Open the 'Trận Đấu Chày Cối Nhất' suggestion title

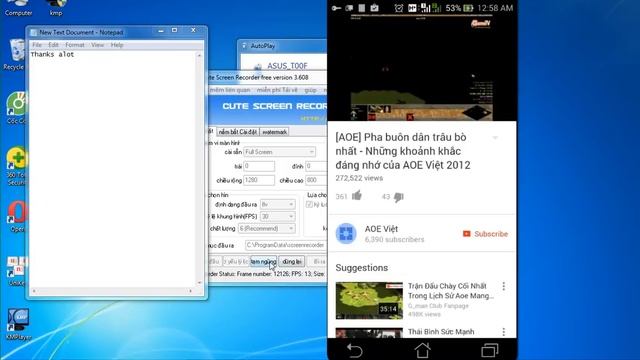450,291
